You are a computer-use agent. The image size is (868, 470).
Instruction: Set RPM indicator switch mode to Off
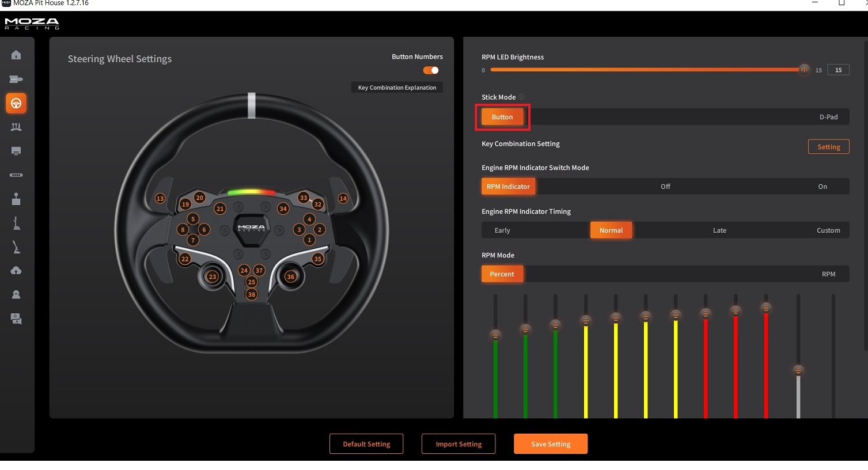click(665, 187)
